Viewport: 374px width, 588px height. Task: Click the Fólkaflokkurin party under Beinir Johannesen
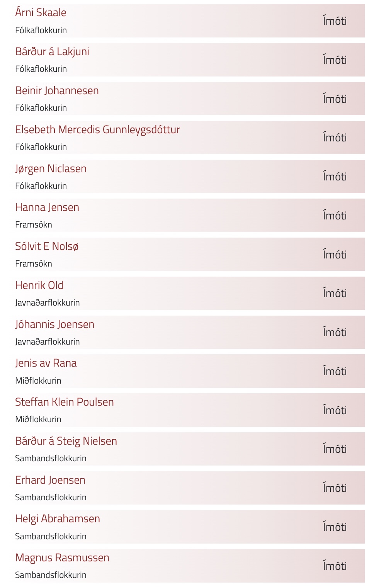[x=41, y=108]
